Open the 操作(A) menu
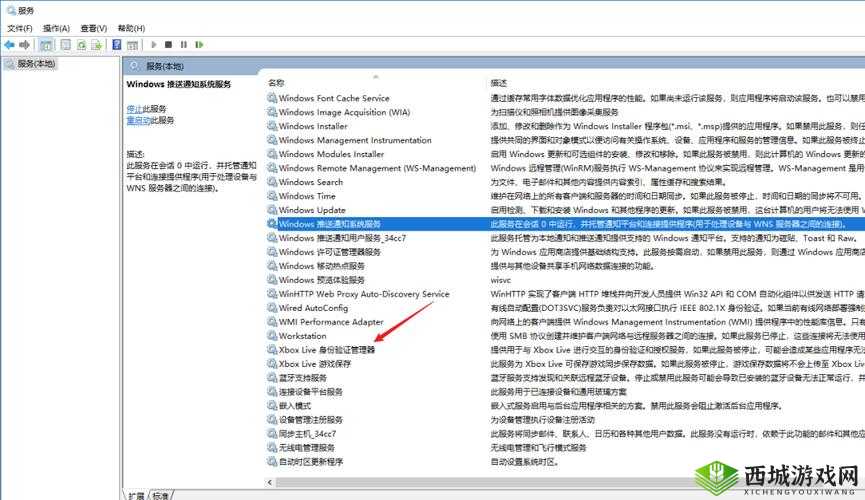The height and width of the screenshot is (500, 865). pos(56,28)
